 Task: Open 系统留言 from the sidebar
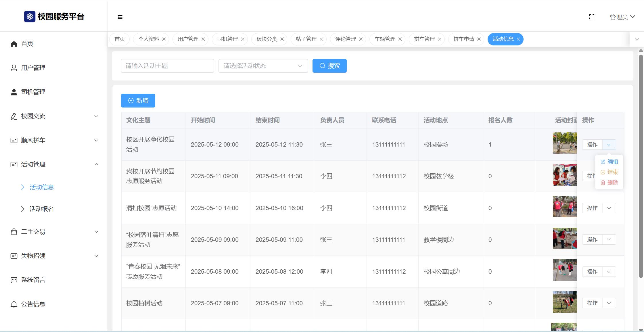(33, 280)
